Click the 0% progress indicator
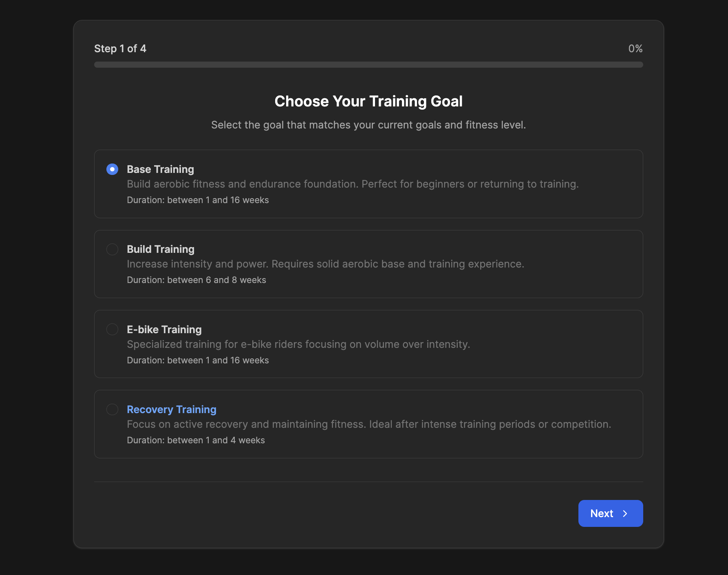 click(x=635, y=48)
